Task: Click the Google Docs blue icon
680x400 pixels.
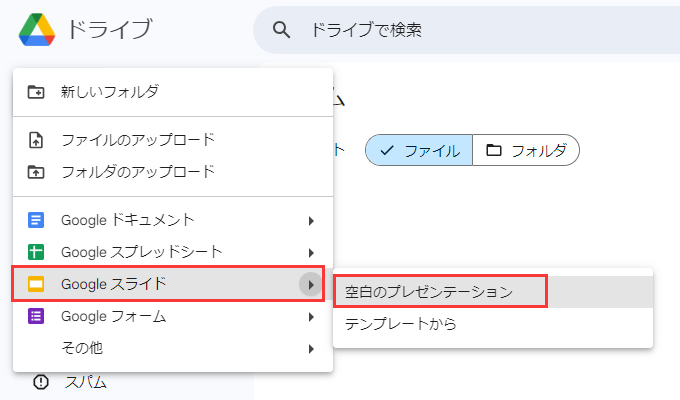Action: [36, 220]
